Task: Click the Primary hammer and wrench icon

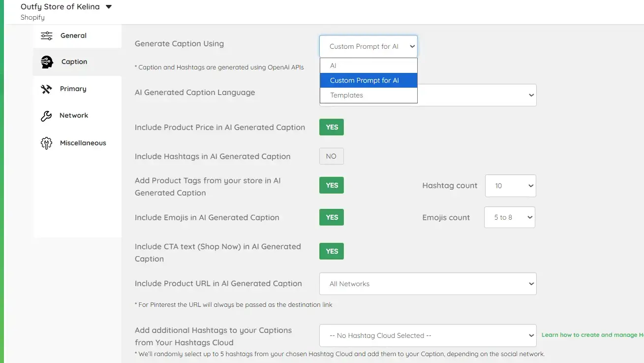Action: tap(46, 89)
